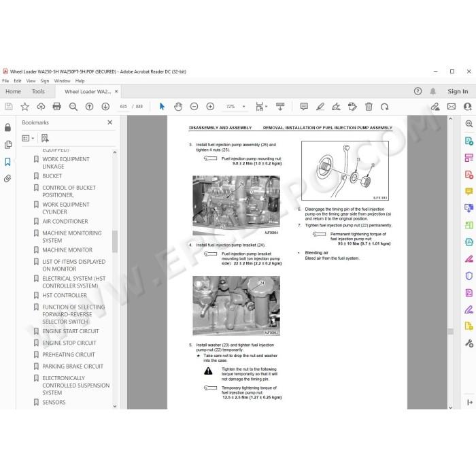476x476 pixels.
Task: Click the page number input field
Action: click(124, 107)
